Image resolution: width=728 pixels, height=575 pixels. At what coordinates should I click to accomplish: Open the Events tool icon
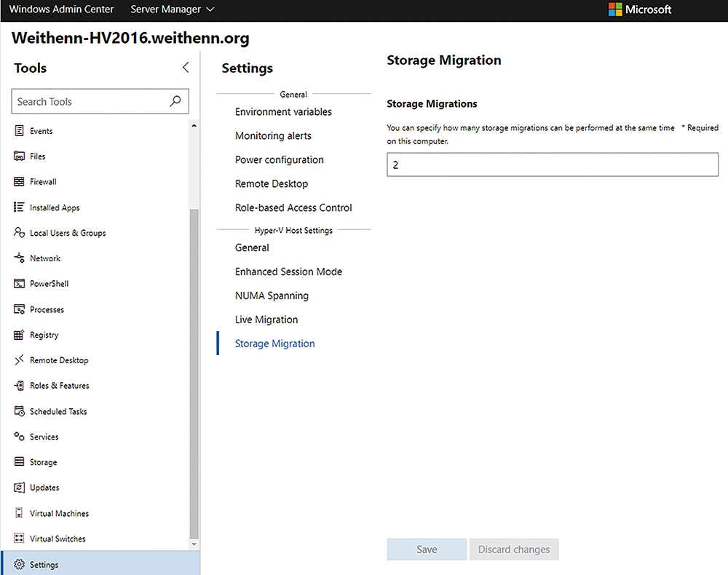pos(19,130)
